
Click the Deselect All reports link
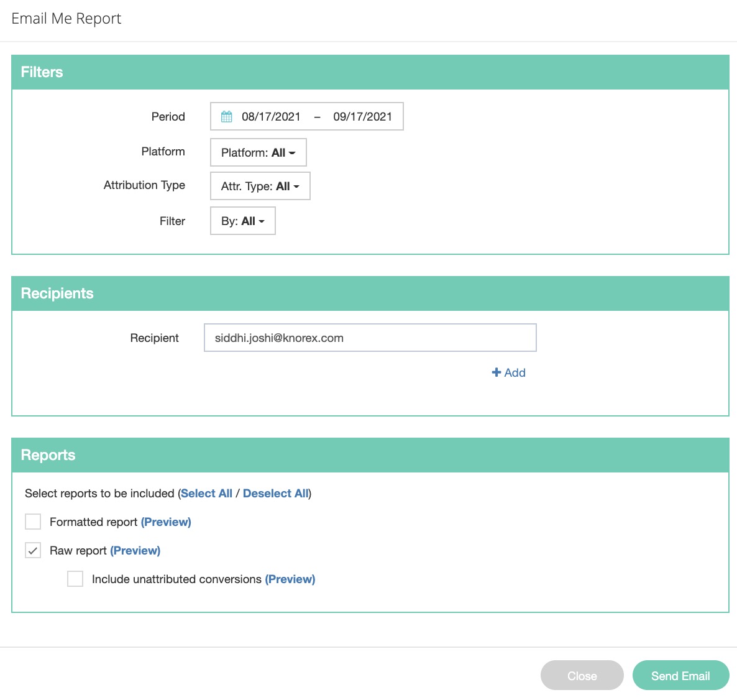coord(275,494)
